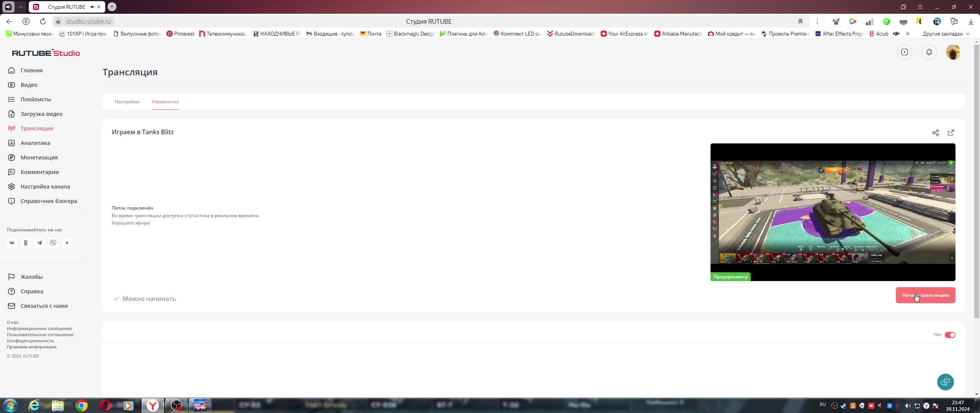
Task: Open Конфиденциальность link
Action: click(30, 341)
